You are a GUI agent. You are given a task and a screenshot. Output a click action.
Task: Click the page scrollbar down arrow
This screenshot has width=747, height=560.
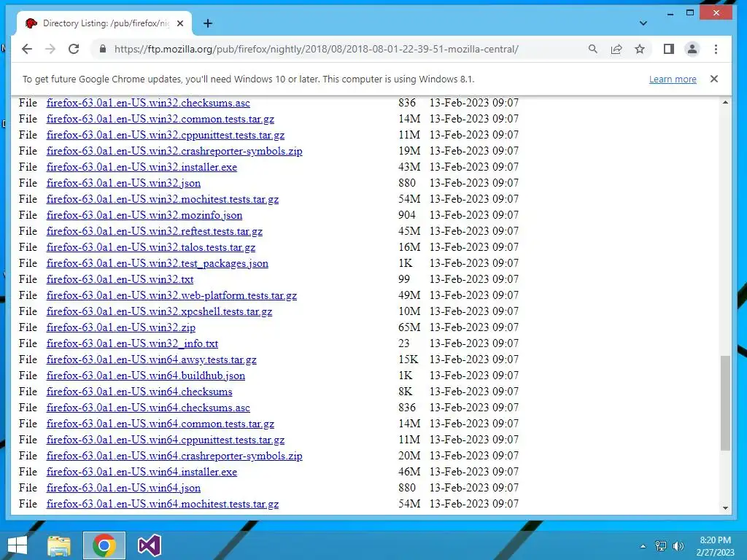725,508
